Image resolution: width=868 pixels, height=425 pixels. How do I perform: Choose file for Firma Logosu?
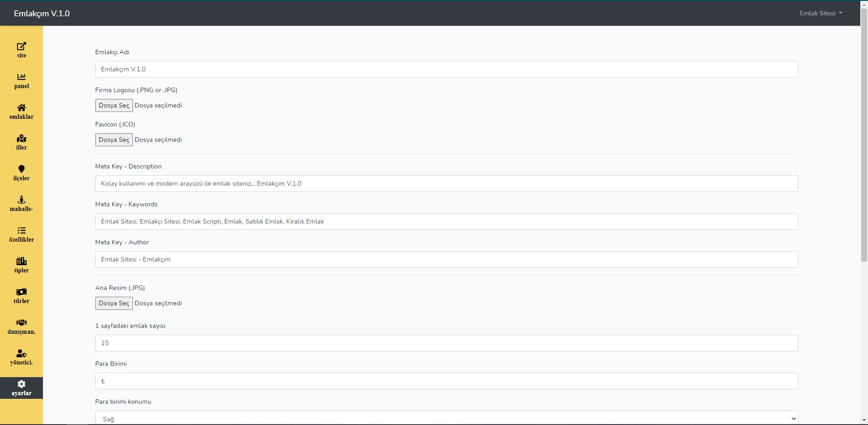coord(114,105)
